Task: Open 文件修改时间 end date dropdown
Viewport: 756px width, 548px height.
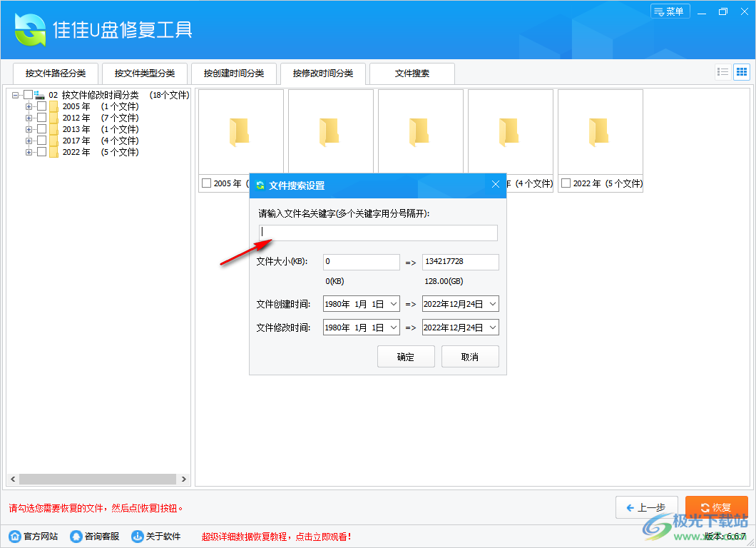Action: click(493, 328)
